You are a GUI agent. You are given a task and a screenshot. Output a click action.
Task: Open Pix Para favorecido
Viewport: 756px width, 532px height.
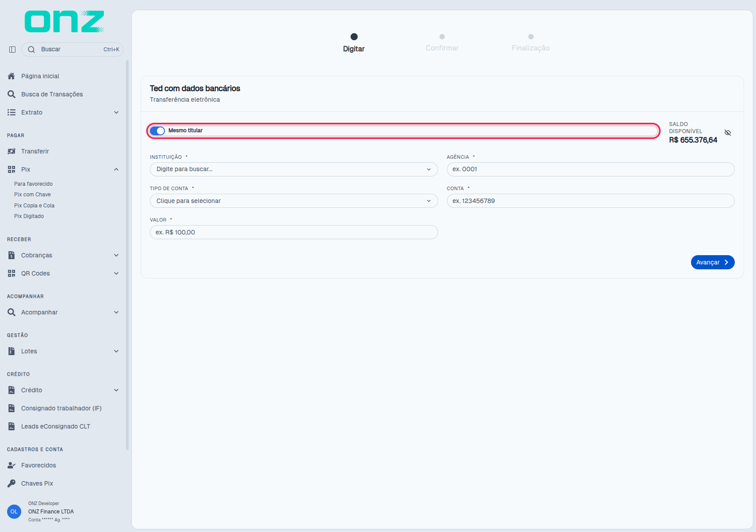[x=33, y=184]
